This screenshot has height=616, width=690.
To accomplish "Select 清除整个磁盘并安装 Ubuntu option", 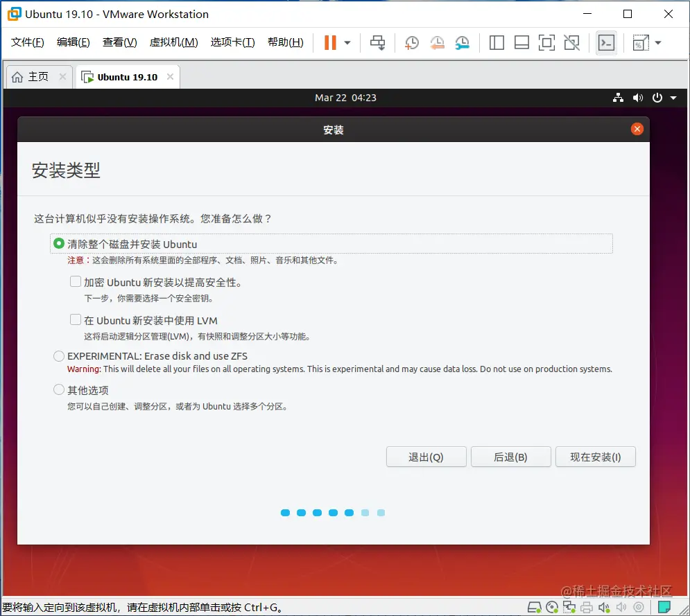I will 59,243.
